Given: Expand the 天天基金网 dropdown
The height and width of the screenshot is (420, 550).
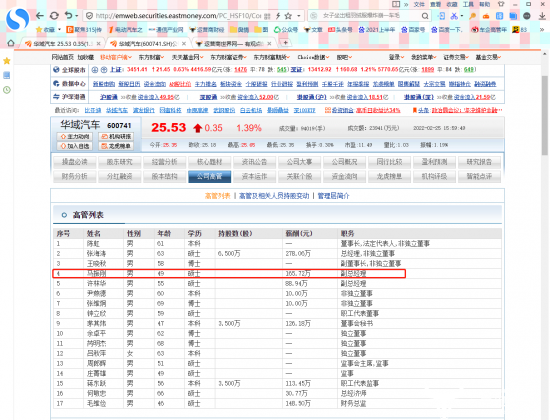Looking at the screenshot, I should click(x=187, y=57).
